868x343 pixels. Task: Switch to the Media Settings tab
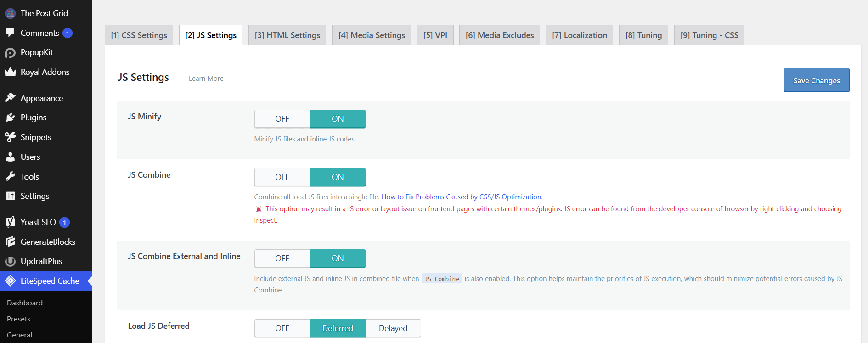click(x=372, y=35)
